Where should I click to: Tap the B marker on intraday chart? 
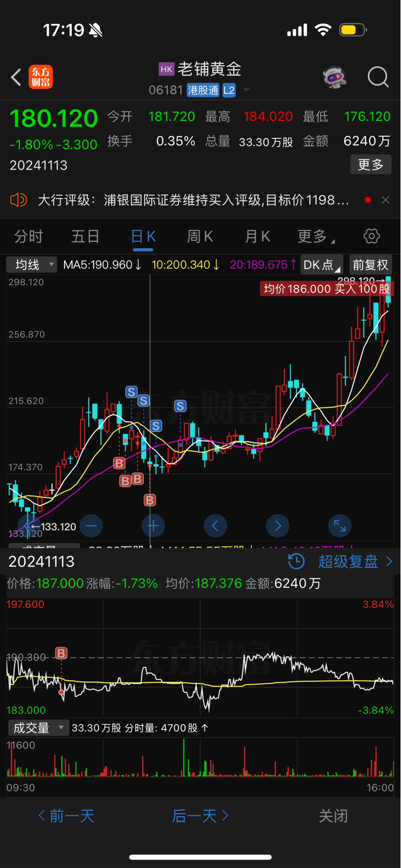coord(61,653)
